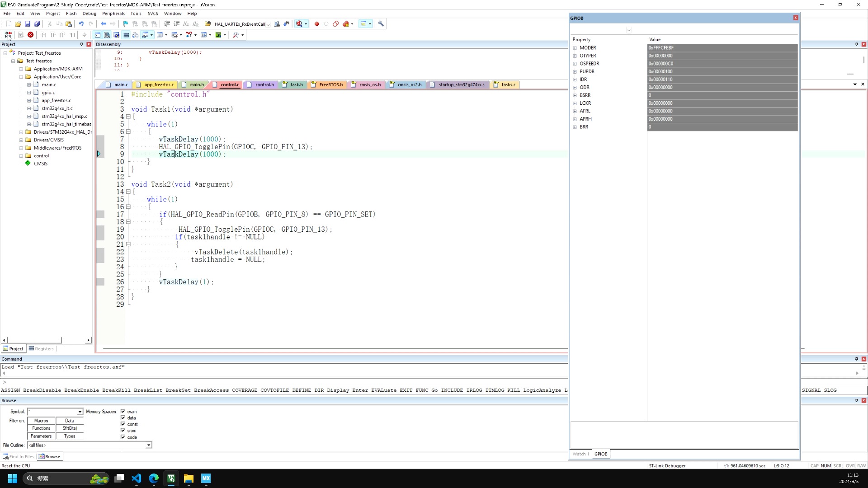Click the Save file icon
This screenshot has width=868, height=488.
(x=28, y=24)
